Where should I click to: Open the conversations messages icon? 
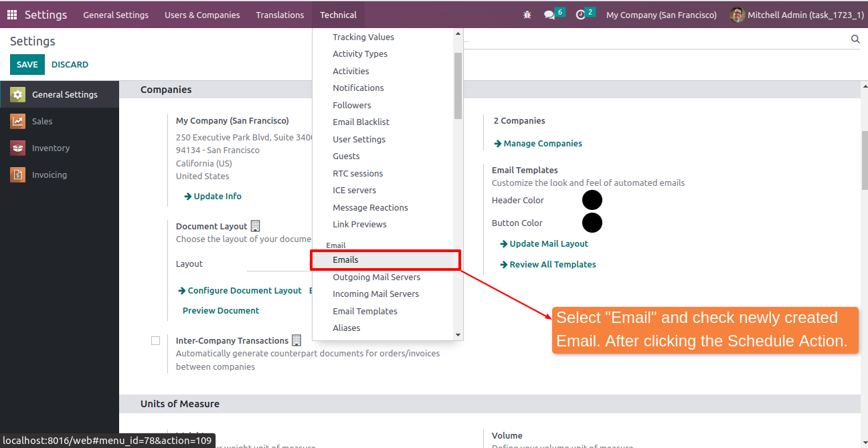pos(549,15)
